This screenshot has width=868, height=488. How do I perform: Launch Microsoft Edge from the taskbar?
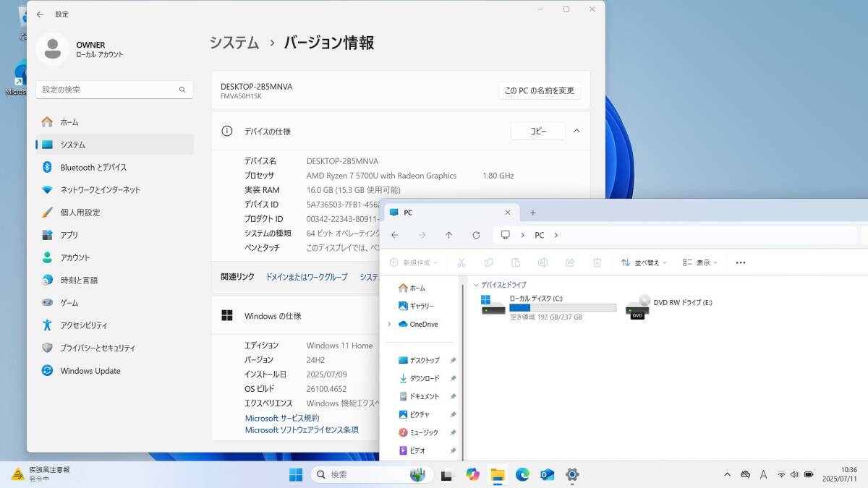pos(522,474)
